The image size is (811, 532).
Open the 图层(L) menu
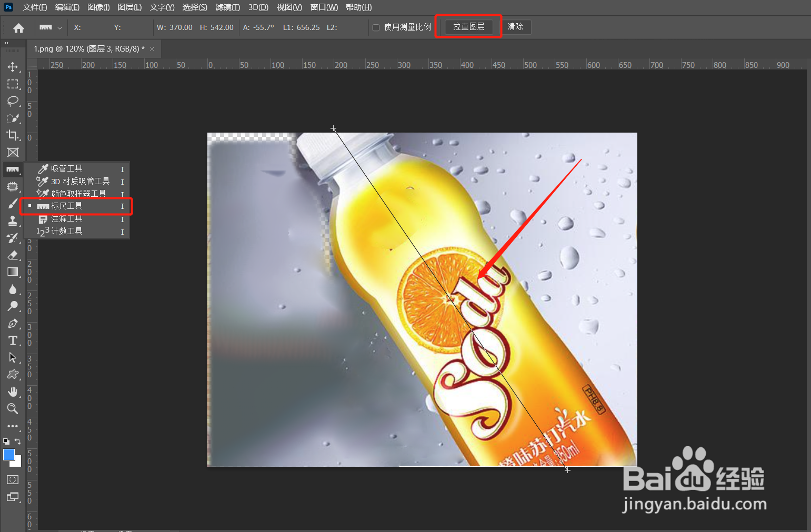129,7
